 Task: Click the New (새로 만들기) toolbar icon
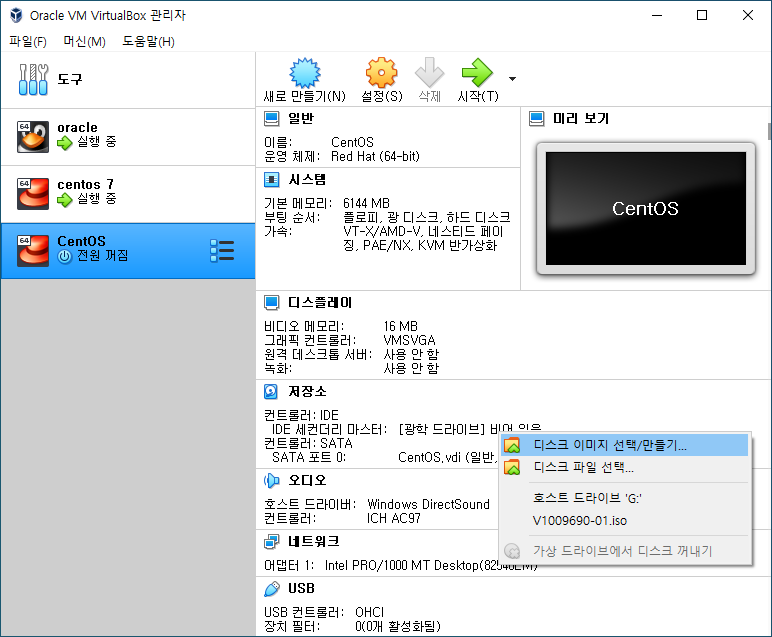304,73
